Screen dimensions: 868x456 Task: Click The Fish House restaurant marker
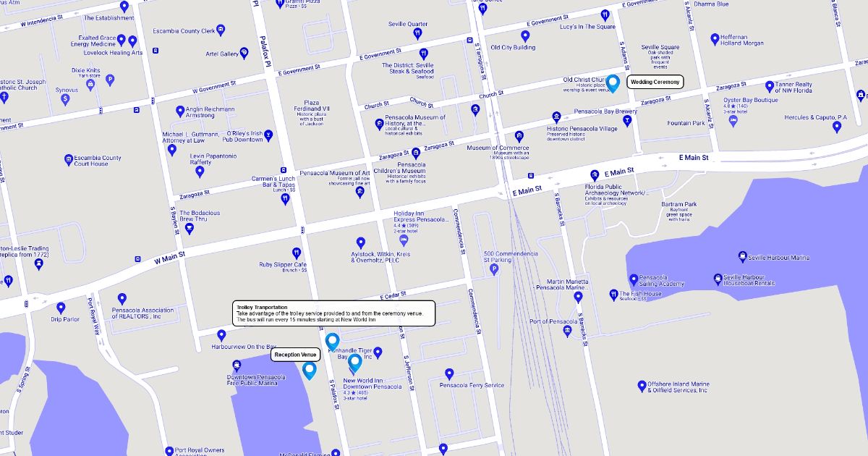[613, 295]
